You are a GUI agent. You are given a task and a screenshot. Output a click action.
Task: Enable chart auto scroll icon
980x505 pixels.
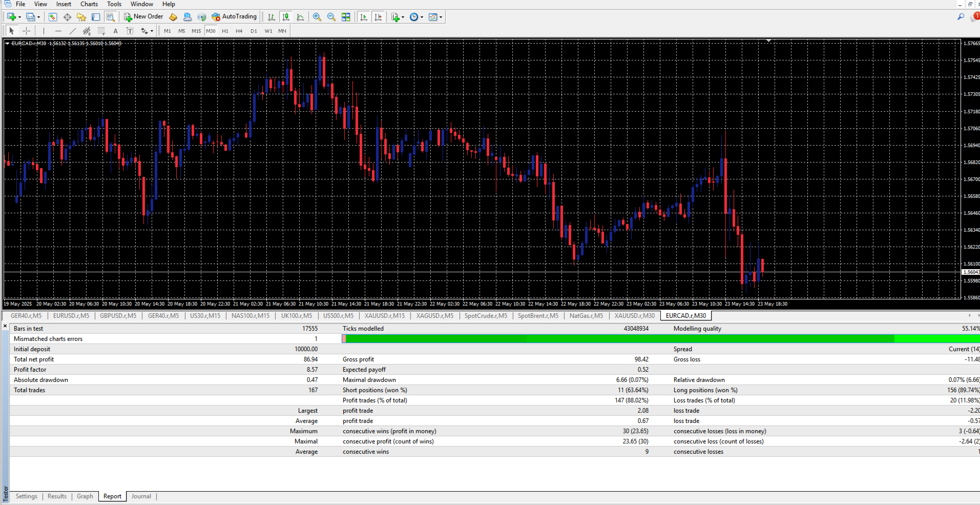[364, 17]
